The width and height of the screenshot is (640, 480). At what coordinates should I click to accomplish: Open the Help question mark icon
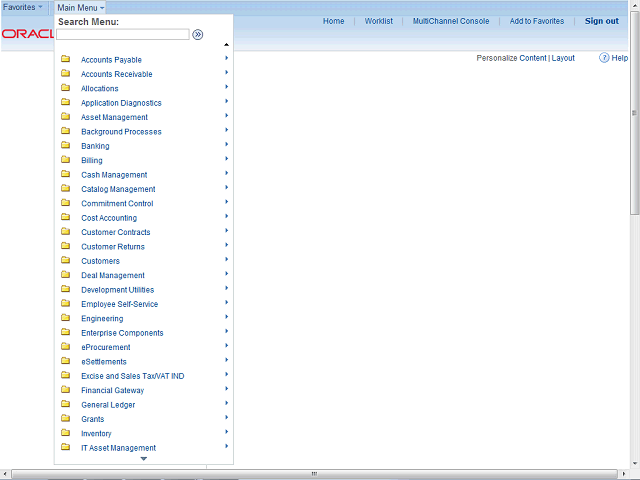click(x=604, y=58)
